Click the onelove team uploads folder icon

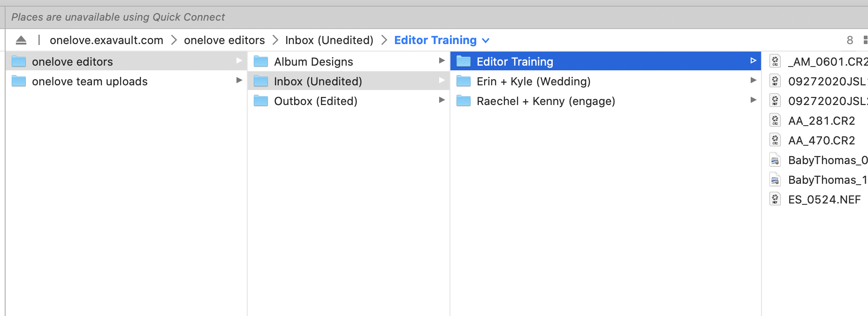(x=19, y=81)
